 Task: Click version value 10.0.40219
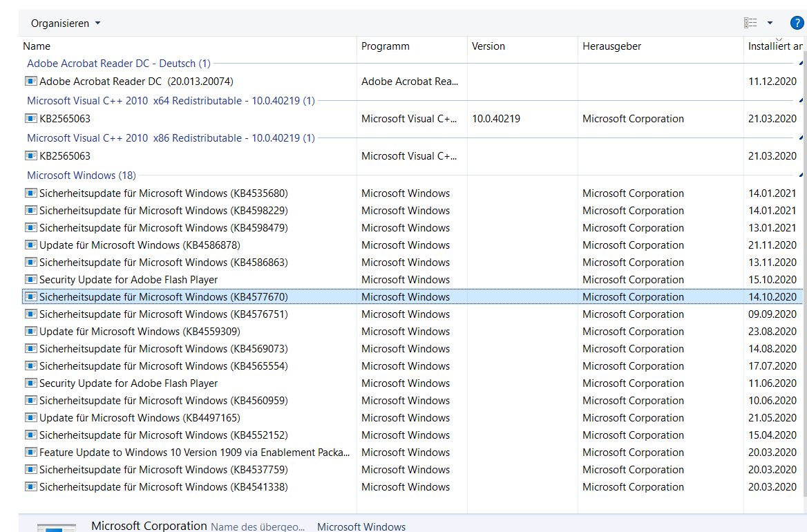point(496,119)
